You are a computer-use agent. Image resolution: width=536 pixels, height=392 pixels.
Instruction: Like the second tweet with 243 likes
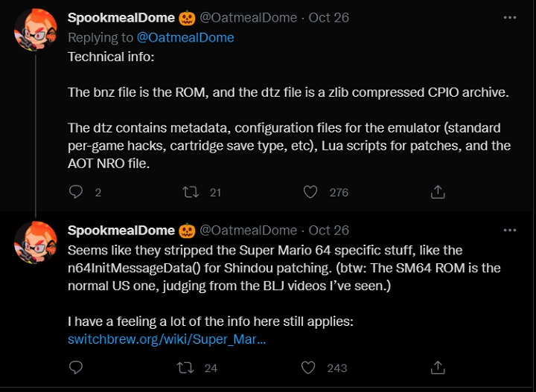tap(310, 367)
